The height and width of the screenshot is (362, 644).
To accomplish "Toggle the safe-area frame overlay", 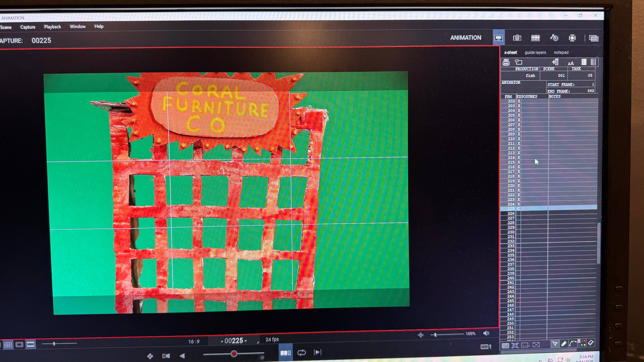I will click(19, 345).
